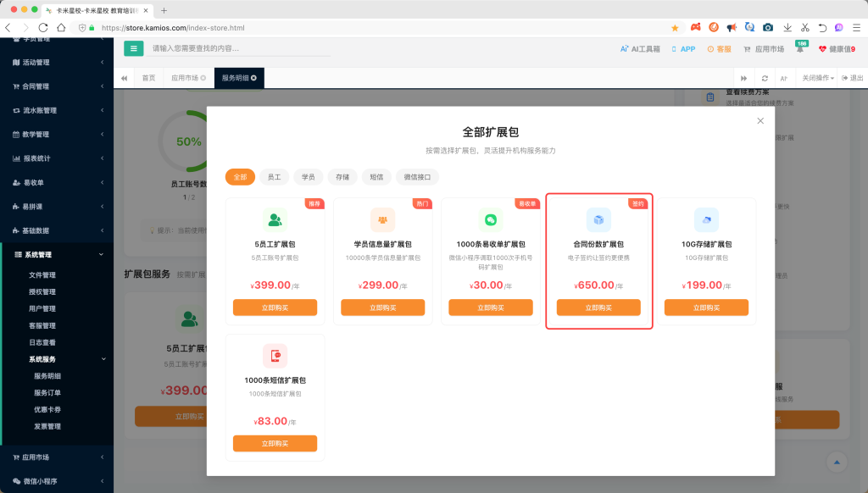Click the 学员信息量扩展包 orange group icon
This screenshot has height=493, width=868.
pyautogui.click(x=382, y=220)
